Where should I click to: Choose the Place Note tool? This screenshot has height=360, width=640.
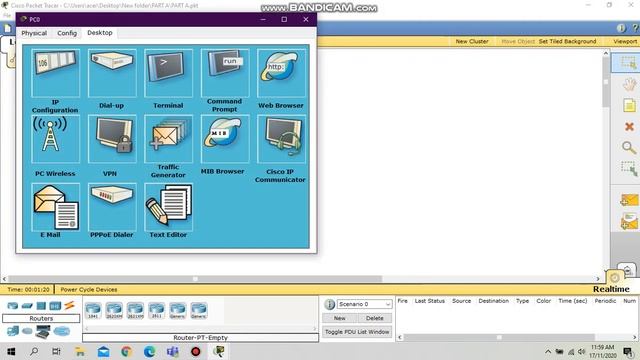click(x=629, y=105)
